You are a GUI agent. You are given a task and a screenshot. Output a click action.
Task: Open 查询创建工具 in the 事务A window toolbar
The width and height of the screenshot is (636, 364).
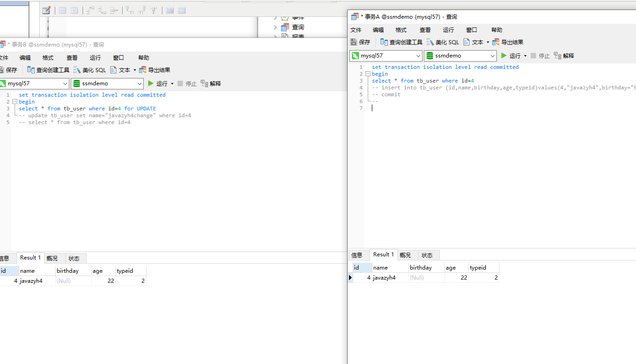coord(401,42)
